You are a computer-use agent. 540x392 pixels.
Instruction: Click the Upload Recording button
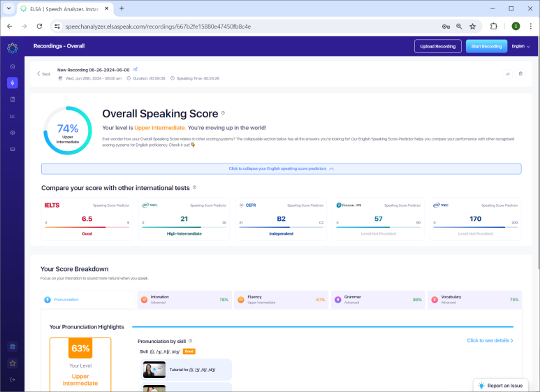(x=438, y=46)
